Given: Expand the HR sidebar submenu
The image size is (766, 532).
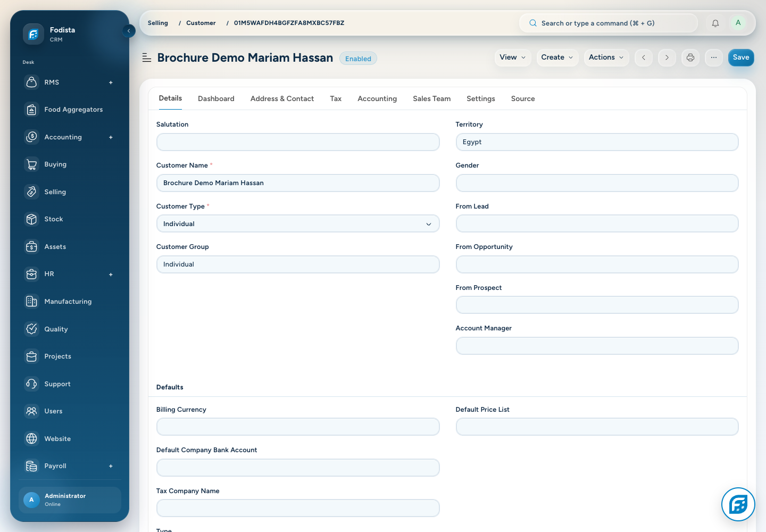Looking at the screenshot, I should 111,275.
